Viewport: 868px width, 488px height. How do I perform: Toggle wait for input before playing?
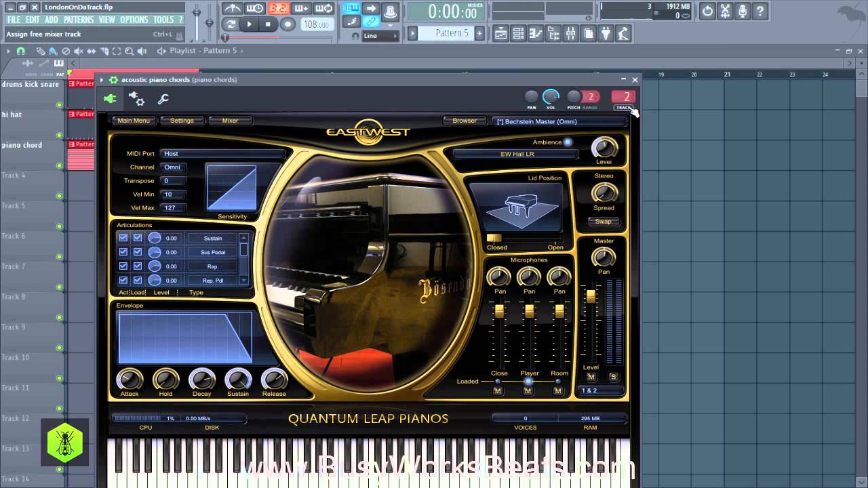[255, 9]
